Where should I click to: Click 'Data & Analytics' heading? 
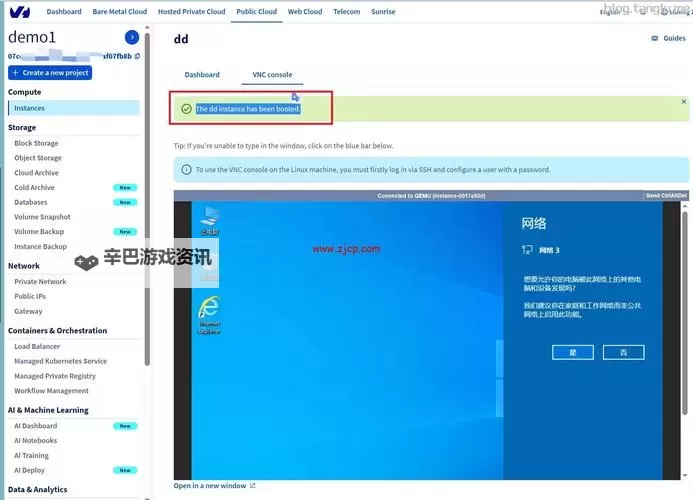[x=38, y=489]
